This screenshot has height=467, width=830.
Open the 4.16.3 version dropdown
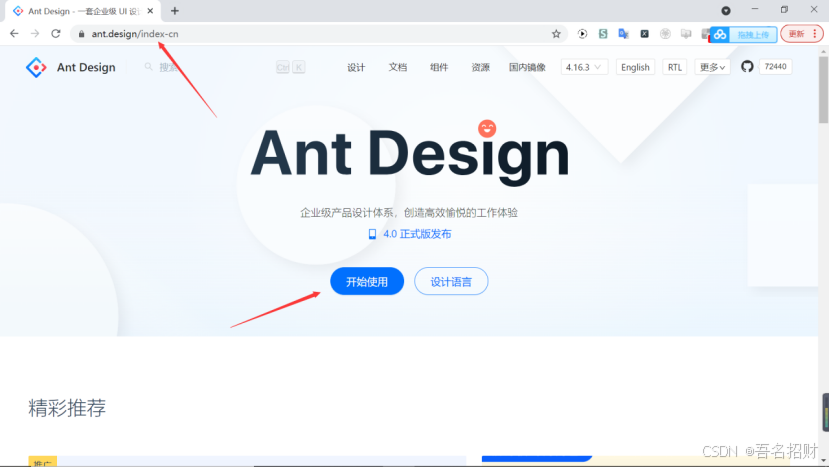[x=583, y=67]
